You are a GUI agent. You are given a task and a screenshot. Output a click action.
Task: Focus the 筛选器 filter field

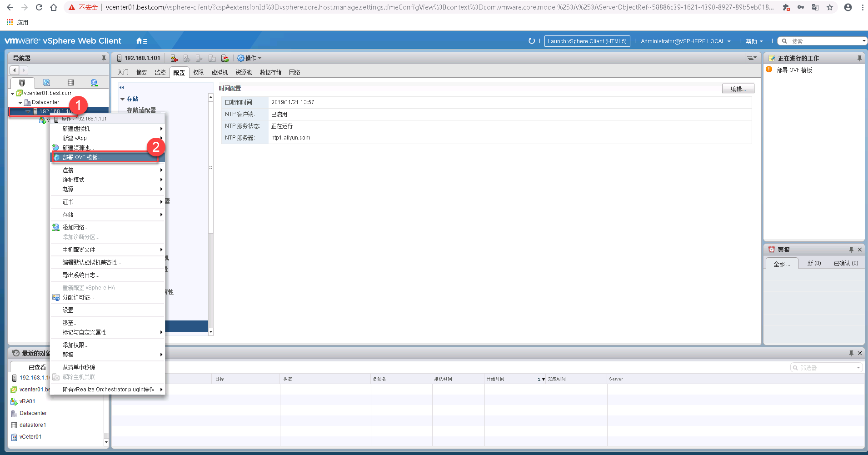point(826,368)
